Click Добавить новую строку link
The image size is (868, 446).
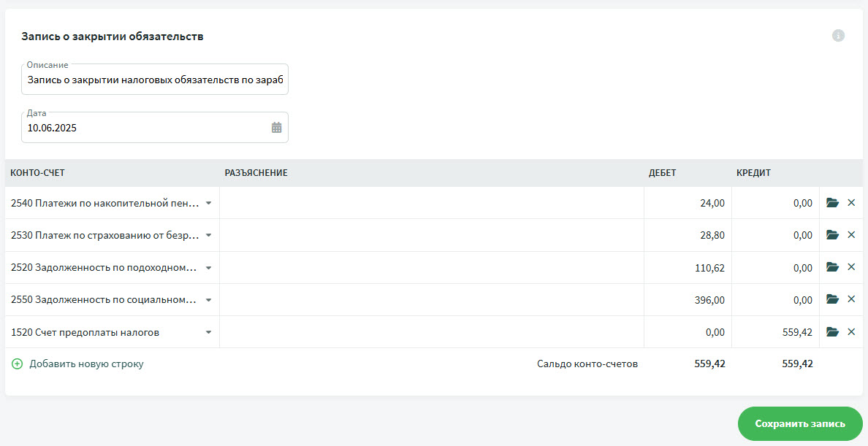86,364
